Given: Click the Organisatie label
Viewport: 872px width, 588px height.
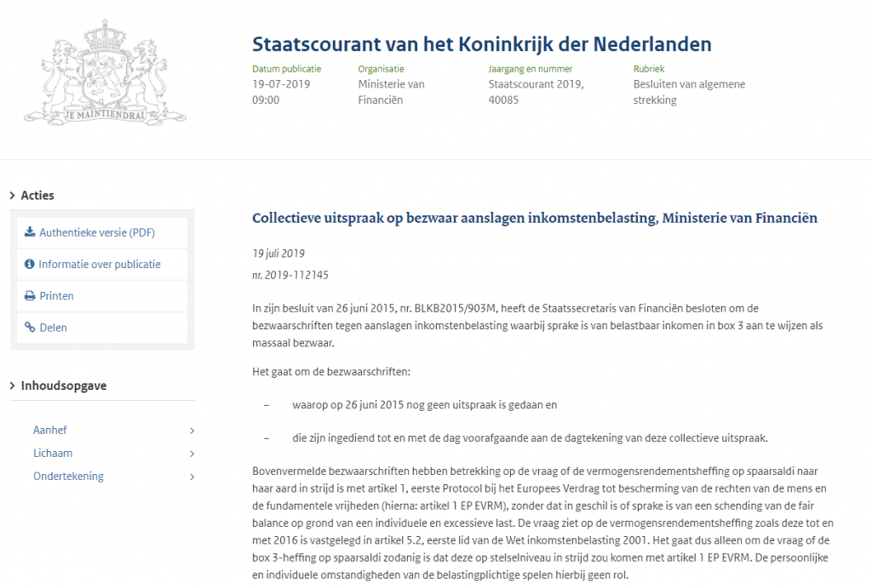Looking at the screenshot, I should pyautogui.click(x=381, y=69).
